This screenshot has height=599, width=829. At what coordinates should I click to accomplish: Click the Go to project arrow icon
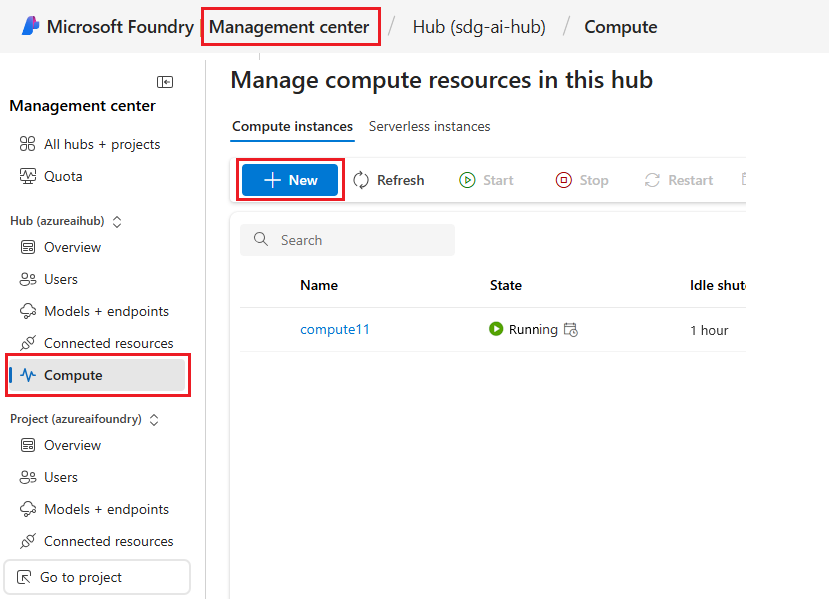tap(24, 577)
